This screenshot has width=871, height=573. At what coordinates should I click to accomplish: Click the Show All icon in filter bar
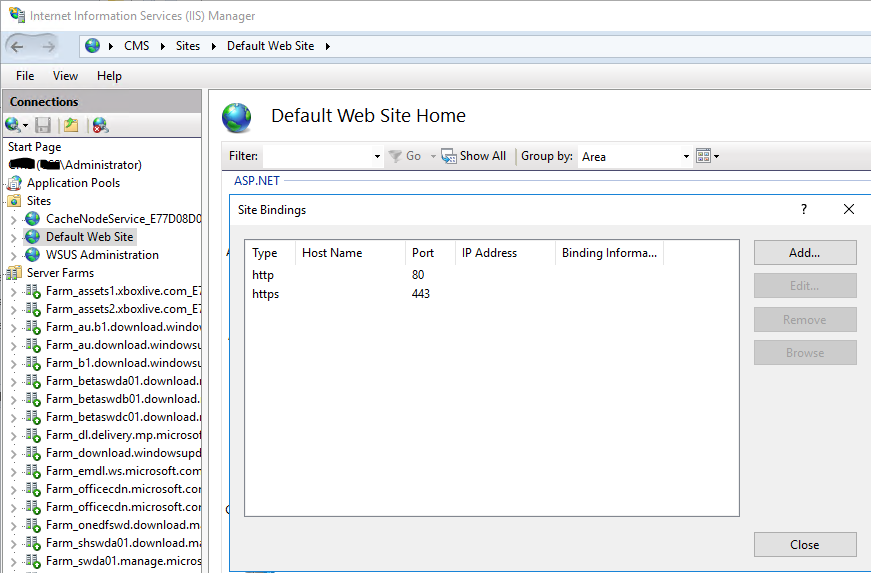click(448, 156)
